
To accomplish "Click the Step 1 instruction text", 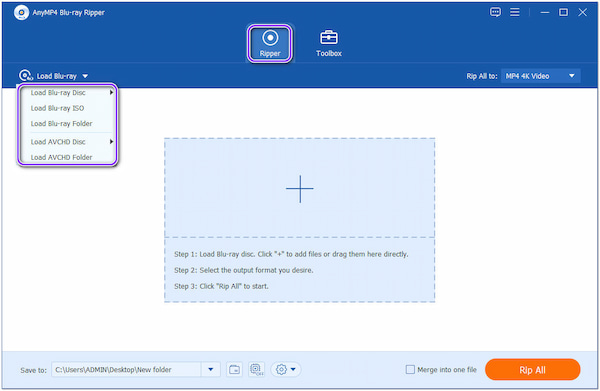I will 291,254.
